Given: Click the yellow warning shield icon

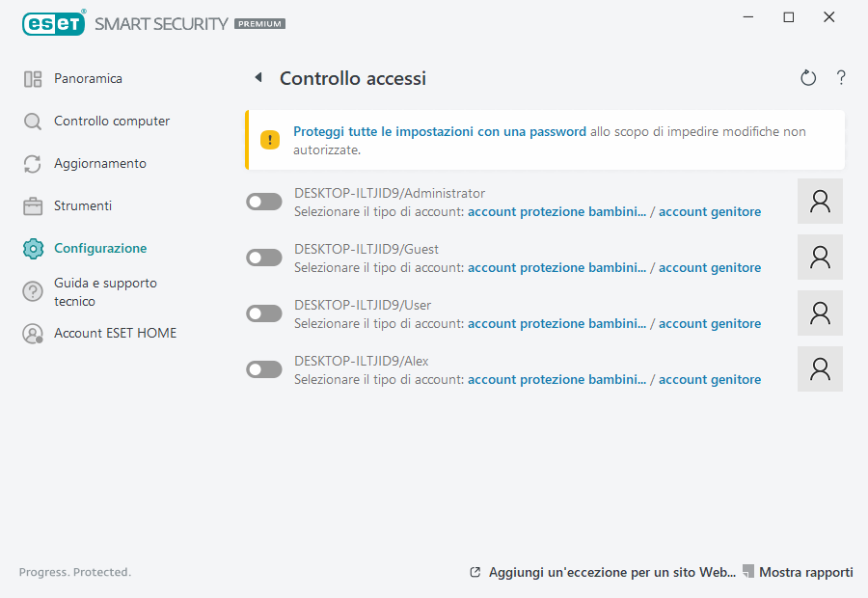Looking at the screenshot, I should pos(270,140).
